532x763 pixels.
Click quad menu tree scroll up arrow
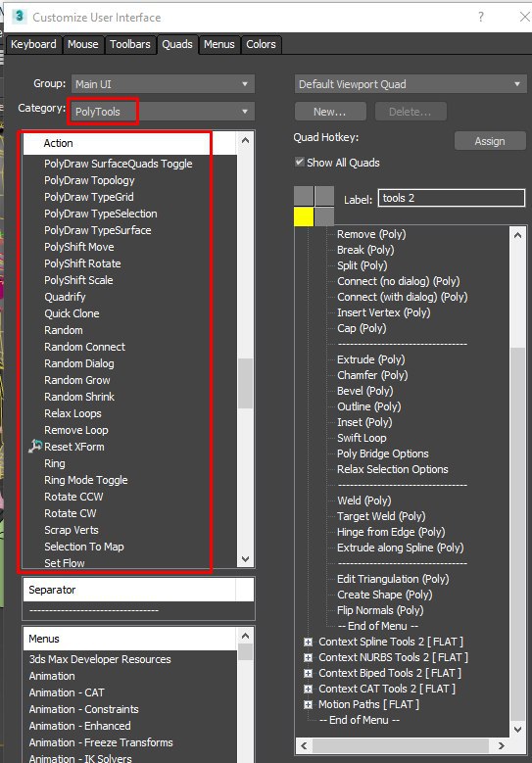(x=518, y=235)
